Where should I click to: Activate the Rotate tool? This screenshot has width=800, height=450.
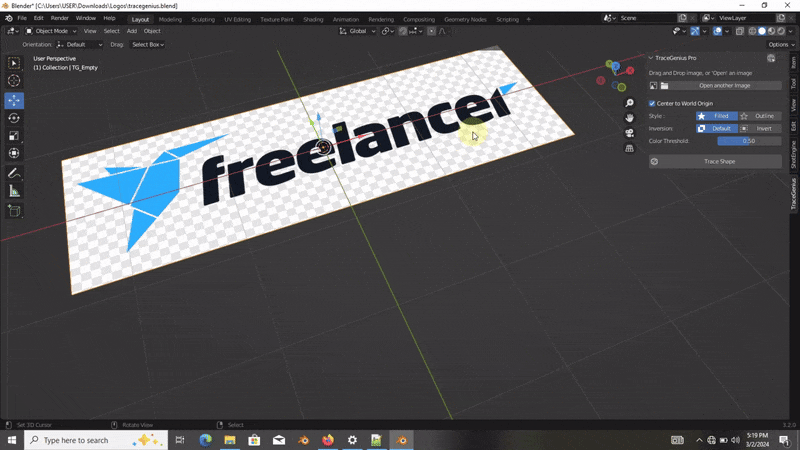pyautogui.click(x=14, y=118)
